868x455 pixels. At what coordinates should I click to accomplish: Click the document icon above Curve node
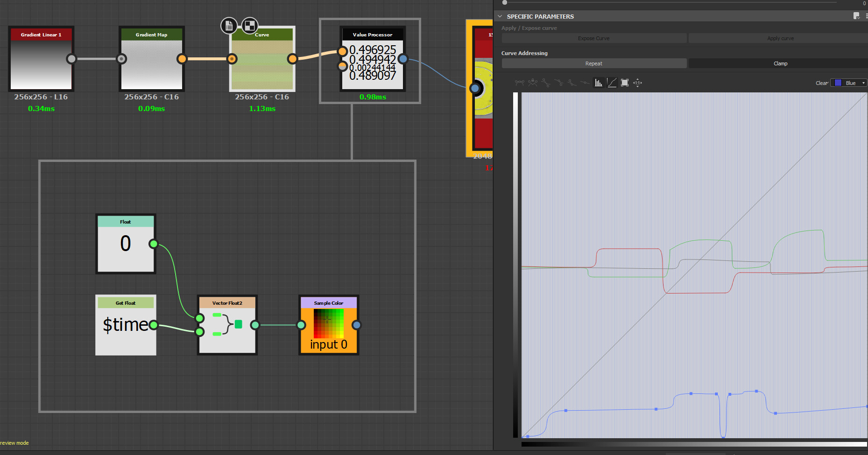pos(229,26)
